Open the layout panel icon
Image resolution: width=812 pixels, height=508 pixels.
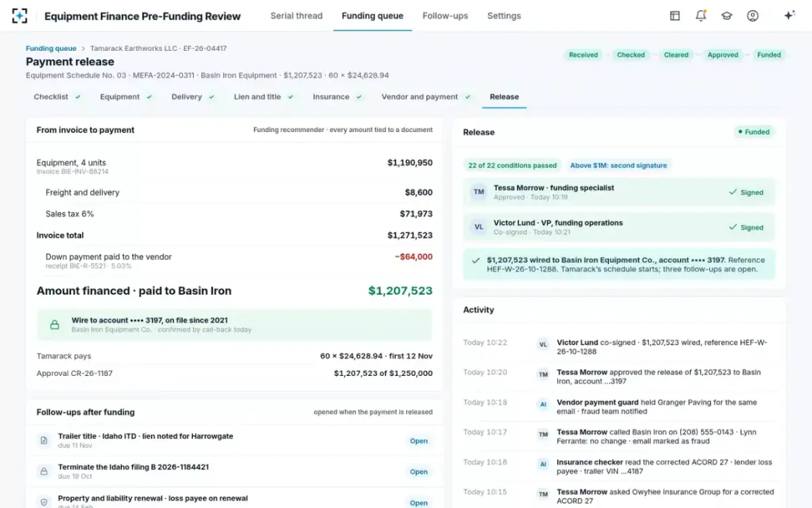pyautogui.click(x=675, y=16)
